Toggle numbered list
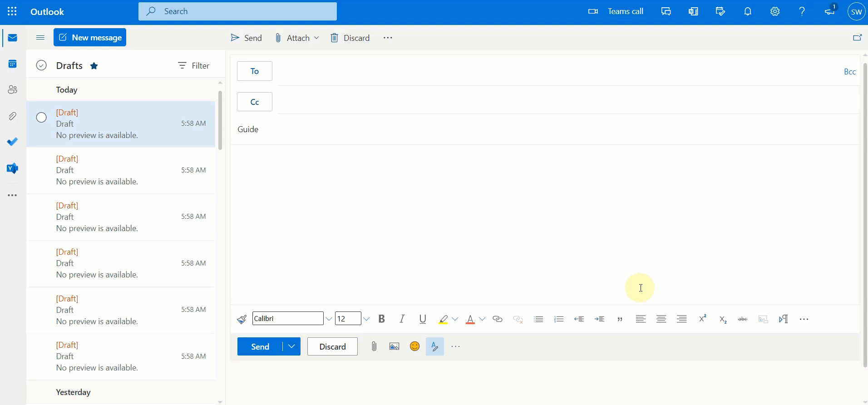Viewport: 868px width, 405px height. pos(559,319)
